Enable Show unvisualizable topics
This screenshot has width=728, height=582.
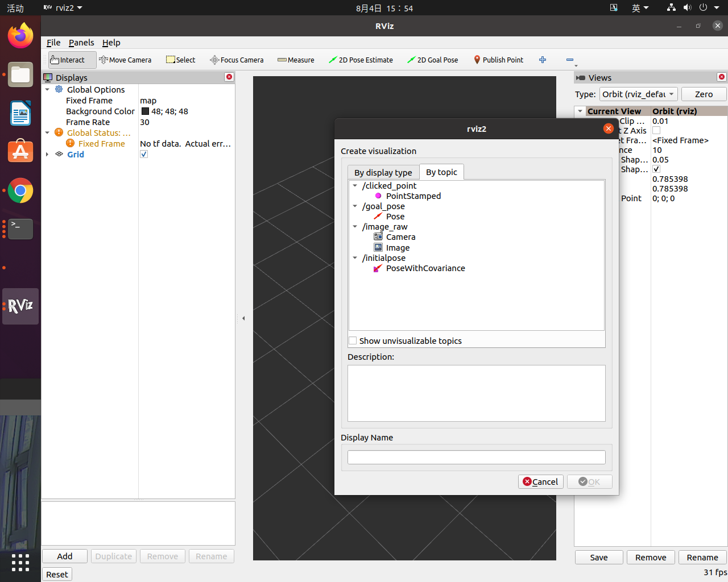tap(353, 340)
